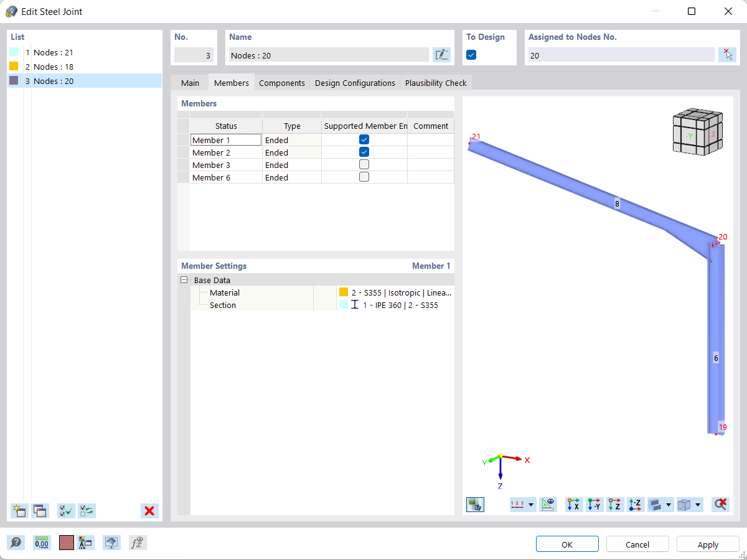Open numbering options dropdown arrow
This screenshot has width=747, height=560.
[x=531, y=505]
